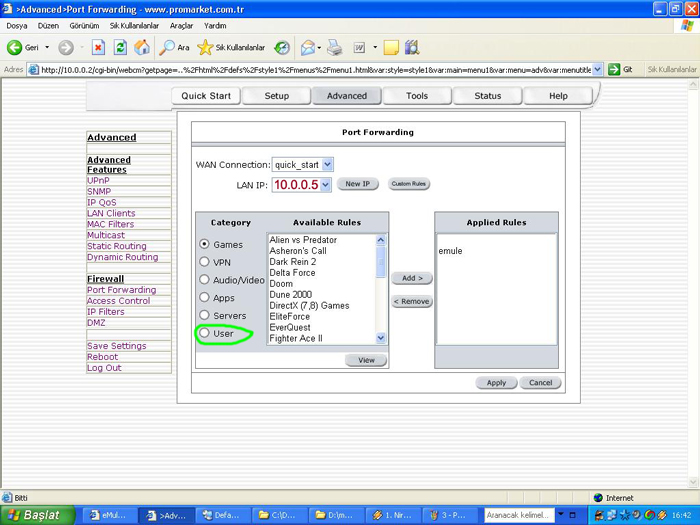The width and height of the screenshot is (700, 525).
Task: Switch to 3 - P... taskbar item
Action: tap(448, 515)
